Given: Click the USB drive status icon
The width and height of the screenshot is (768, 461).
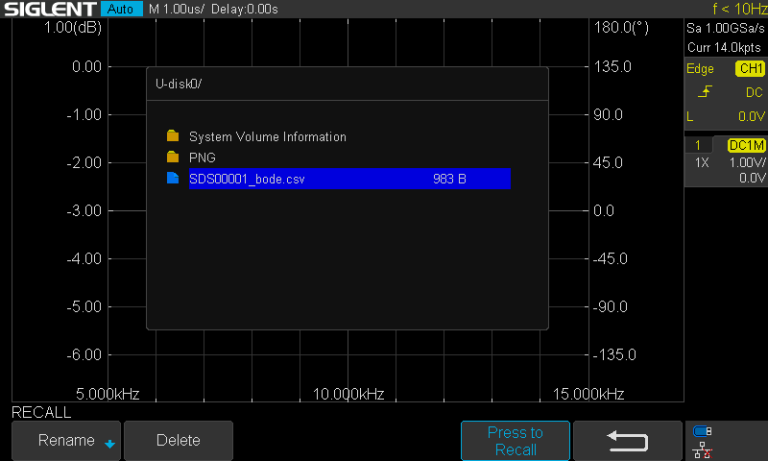Looking at the screenshot, I should (702, 432).
